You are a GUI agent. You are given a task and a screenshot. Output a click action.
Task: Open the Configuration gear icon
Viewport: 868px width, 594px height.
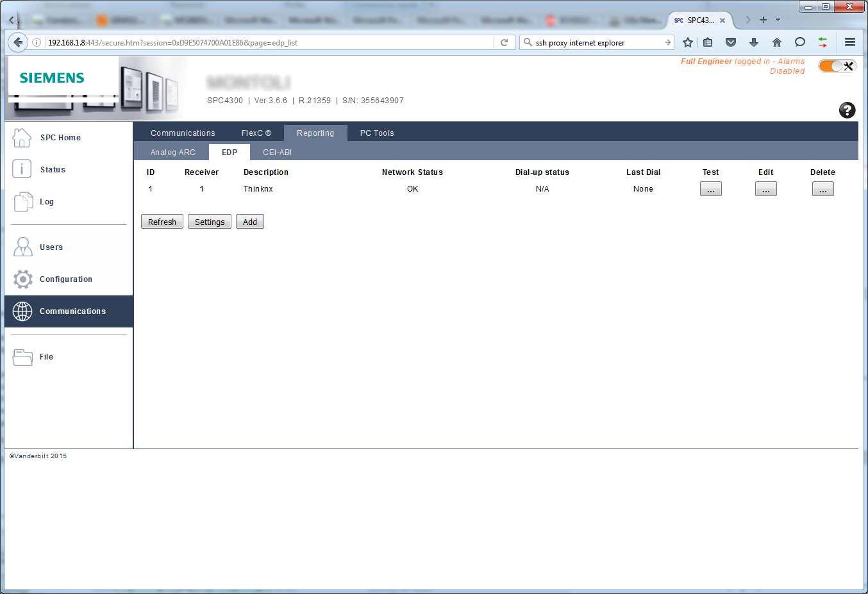pos(23,279)
